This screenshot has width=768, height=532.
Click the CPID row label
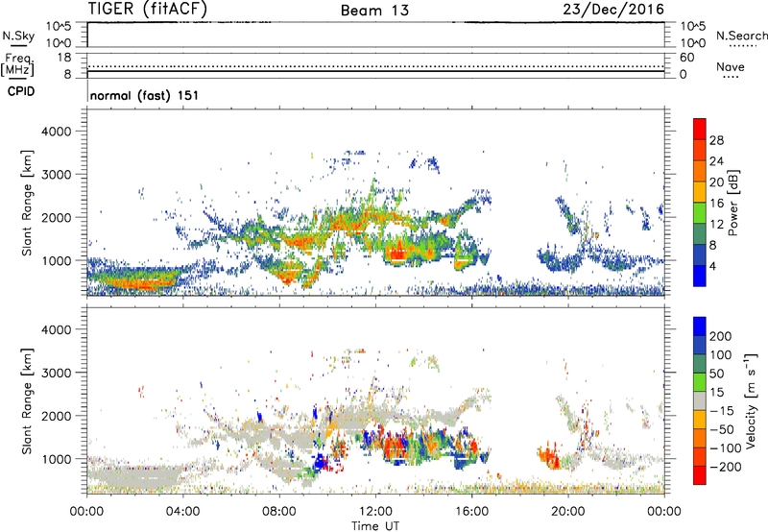(21, 91)
